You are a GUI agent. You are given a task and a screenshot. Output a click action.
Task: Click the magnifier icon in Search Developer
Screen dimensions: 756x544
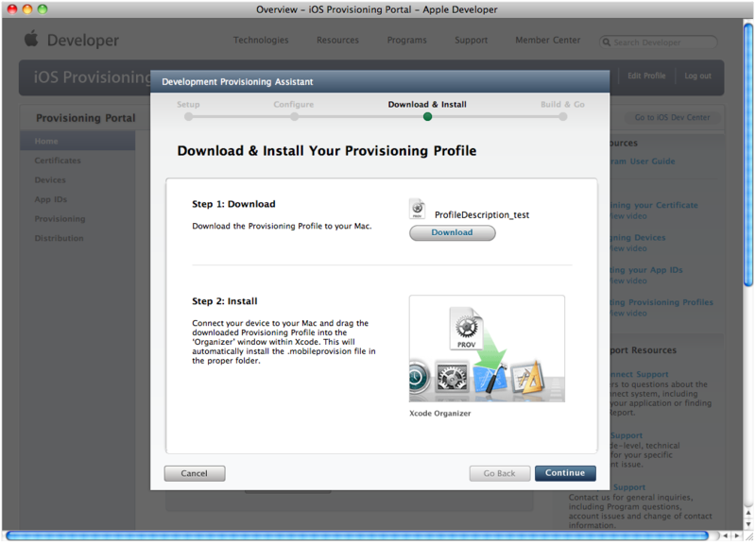click(607, 42)
